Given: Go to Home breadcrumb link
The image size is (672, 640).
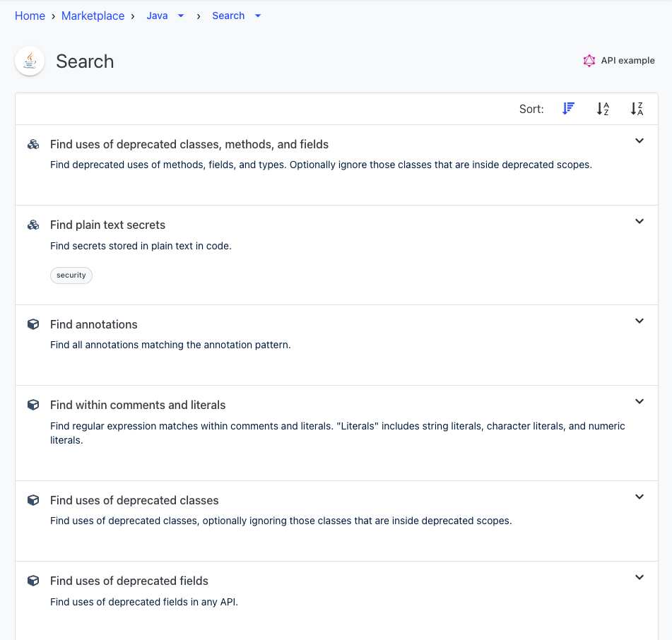Looking at the screenshot, I should (x=30, y=16).
